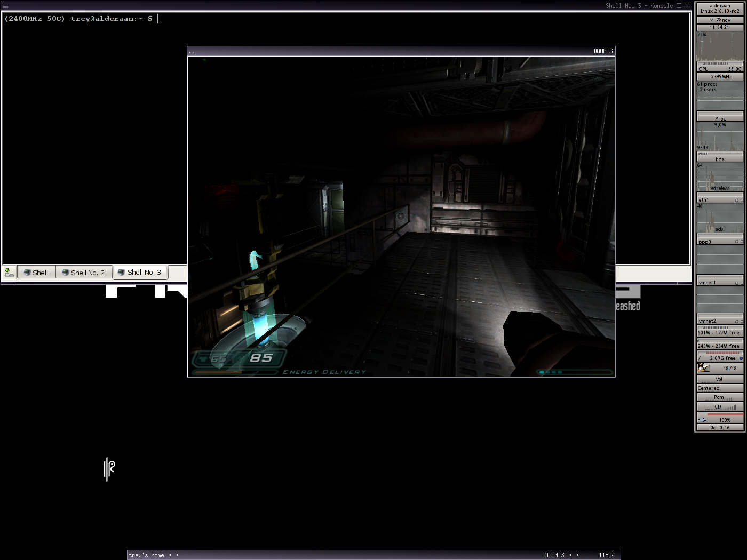Click the DOOM 3 window label in toolbar
Image resolution: width=747 pixels, height=560 pixels.
coord(554,555)
